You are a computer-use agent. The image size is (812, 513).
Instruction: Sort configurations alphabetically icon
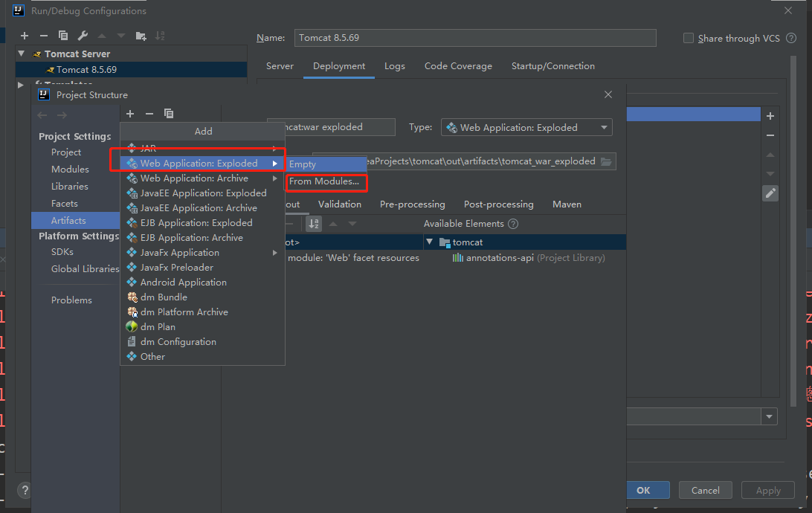click(160, 36)
